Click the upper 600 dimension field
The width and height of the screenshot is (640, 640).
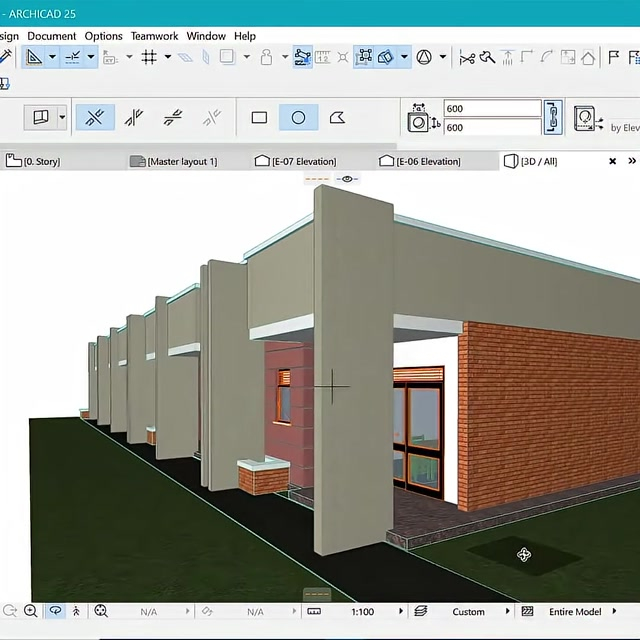490,109
